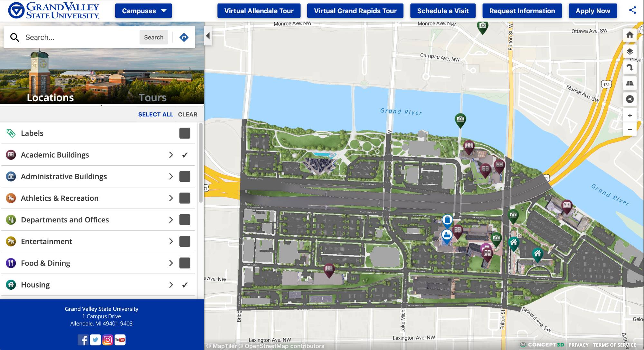The width and height of the screenshot is (644, 350).
Task: Switch to the Tours tab
Action: [x=152, y=97]
